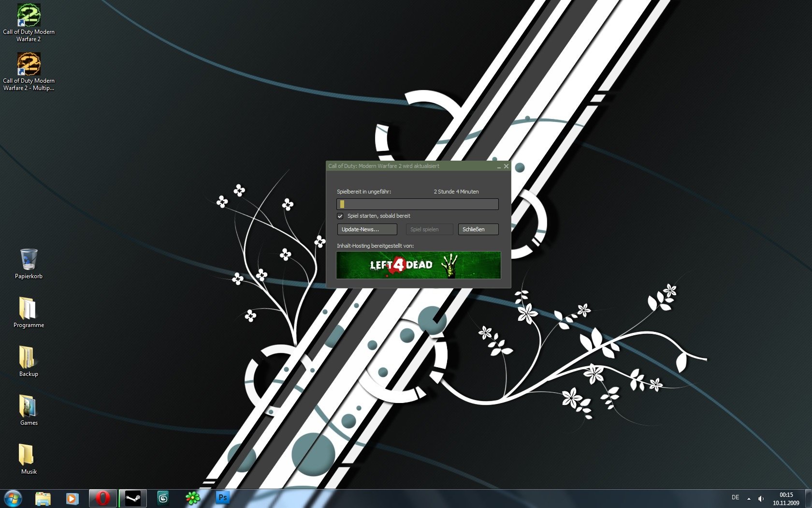
Task: Close the Steam update dialog with X
Action: (506, 166)
